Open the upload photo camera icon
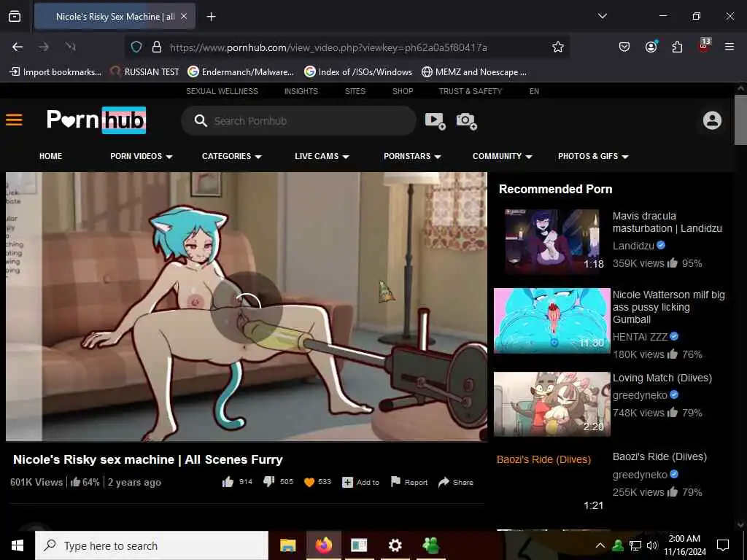Image resolution: width=747 pixels, height=560 pixels. coord(466,121)
